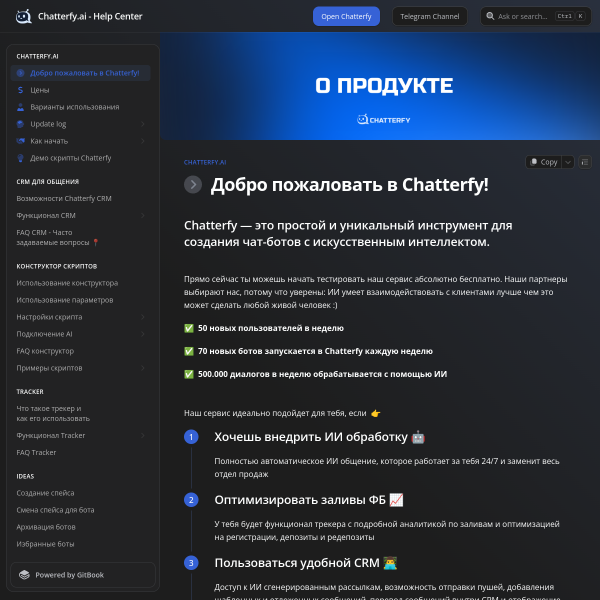Open Избранные боты page
Viewport: 600px width, 600px height.
point(80,544)
